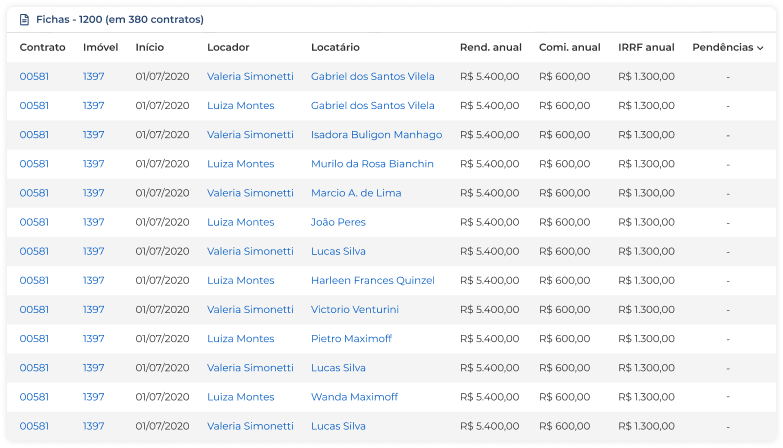Open locatário Murilo da Rosa Bianchin
Image resolution: width=783 pixels, height=448 pixels.
click(372, 164)
